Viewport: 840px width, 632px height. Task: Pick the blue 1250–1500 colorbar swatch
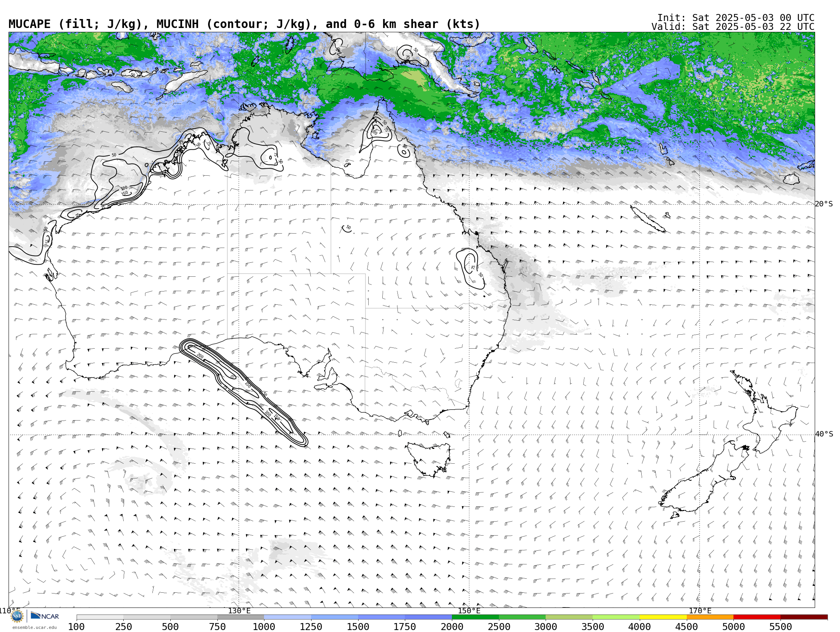[334, 617]
